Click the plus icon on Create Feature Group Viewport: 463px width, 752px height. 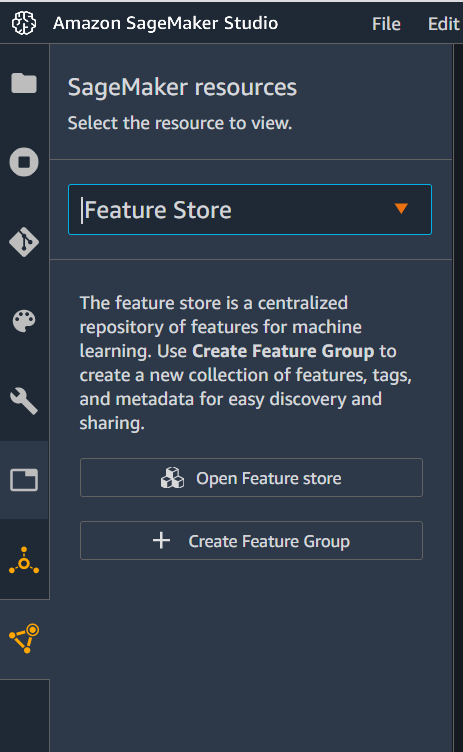click(x=161, y=540)
